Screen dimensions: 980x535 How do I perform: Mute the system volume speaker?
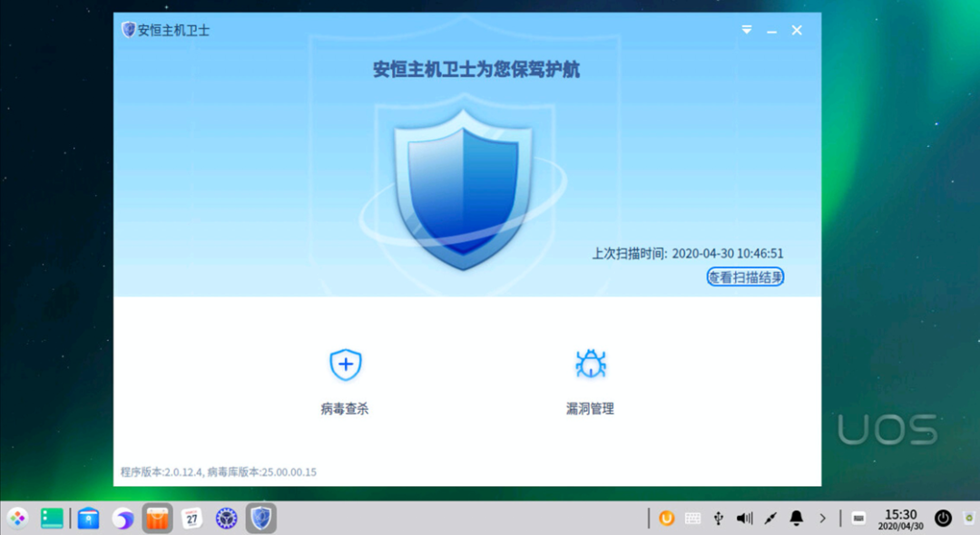click(x=744, y=518)
